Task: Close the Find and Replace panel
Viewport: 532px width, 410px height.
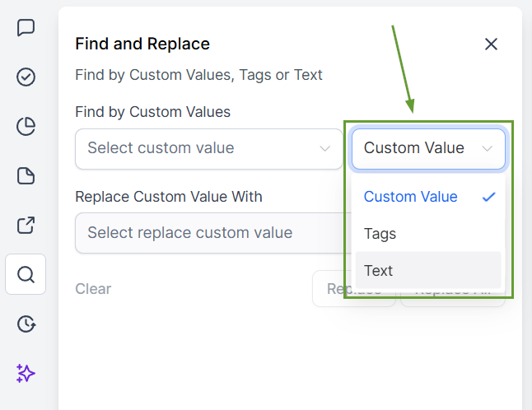Action: [492, 44]
